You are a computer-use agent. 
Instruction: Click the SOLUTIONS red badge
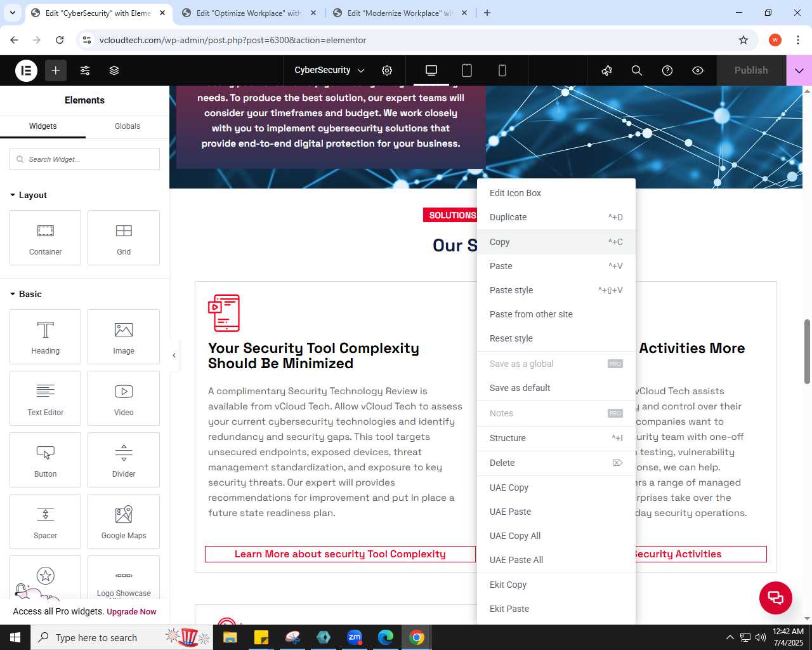(450, 215)
